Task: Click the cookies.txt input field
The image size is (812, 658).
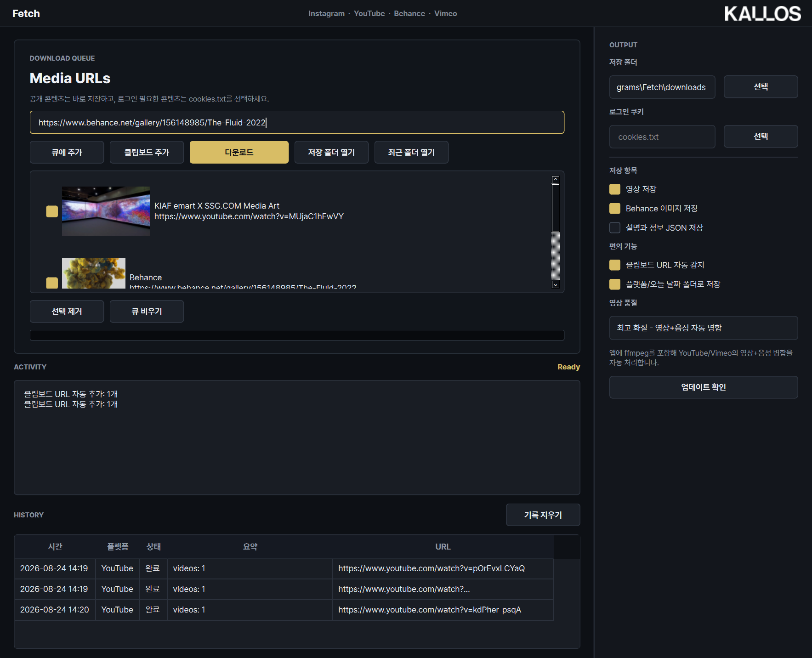Action: click(x=662, y=136)
